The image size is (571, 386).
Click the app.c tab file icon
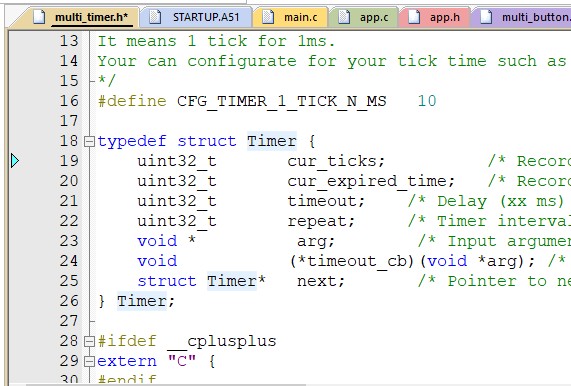click(x=344, y=17)
